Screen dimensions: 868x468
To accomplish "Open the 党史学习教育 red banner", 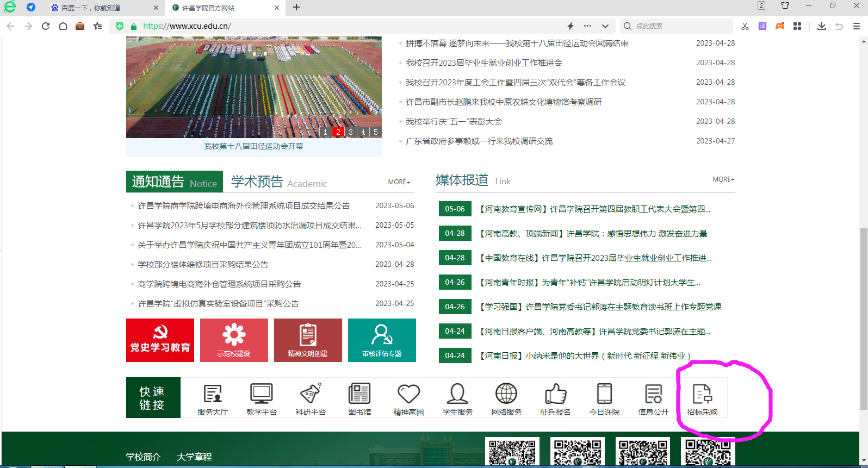I will click(x=160, y=340).
